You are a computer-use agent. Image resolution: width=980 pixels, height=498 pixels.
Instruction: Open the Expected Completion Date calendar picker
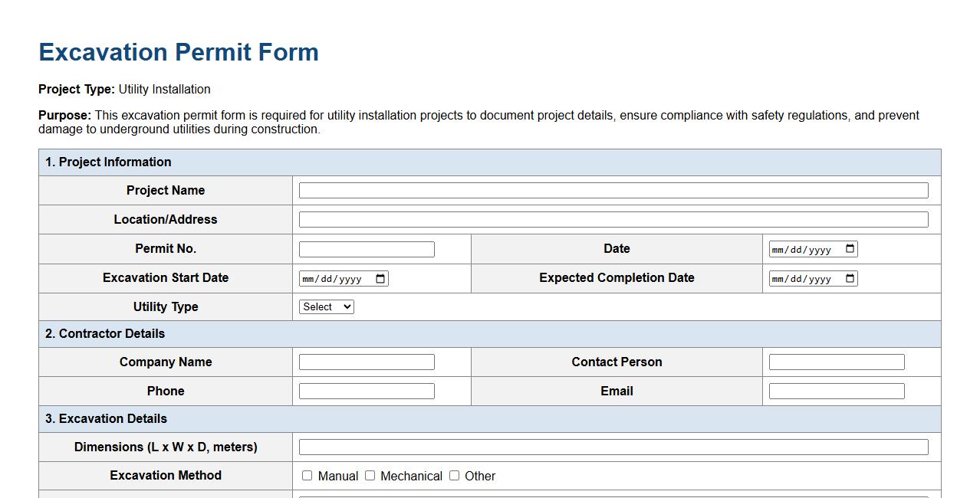point(851,278)
